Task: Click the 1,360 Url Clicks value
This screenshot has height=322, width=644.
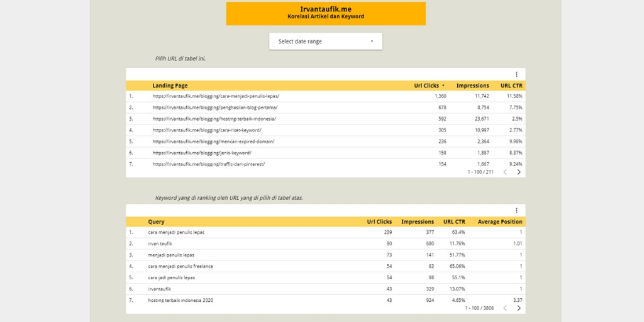Action: click(x=440, y=96)
